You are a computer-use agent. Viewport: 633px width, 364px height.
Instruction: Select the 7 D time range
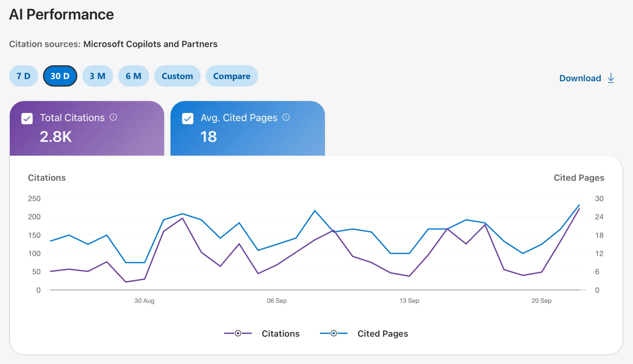click(23, 76)
